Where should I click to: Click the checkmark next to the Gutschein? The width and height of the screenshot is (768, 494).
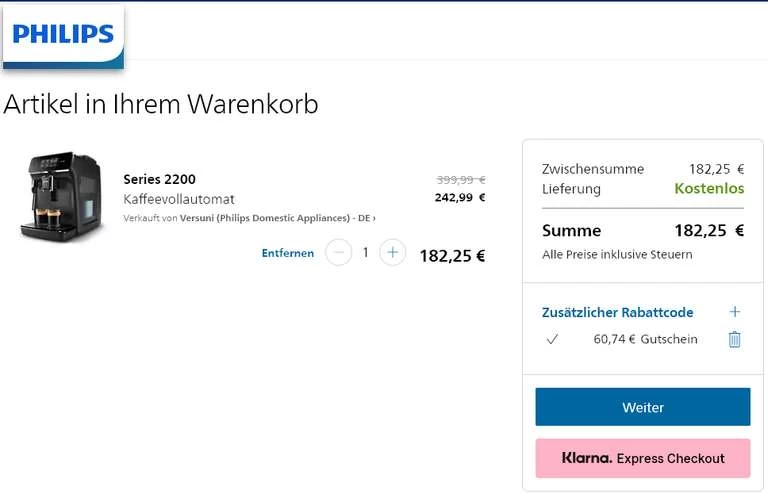click(552, 339)
